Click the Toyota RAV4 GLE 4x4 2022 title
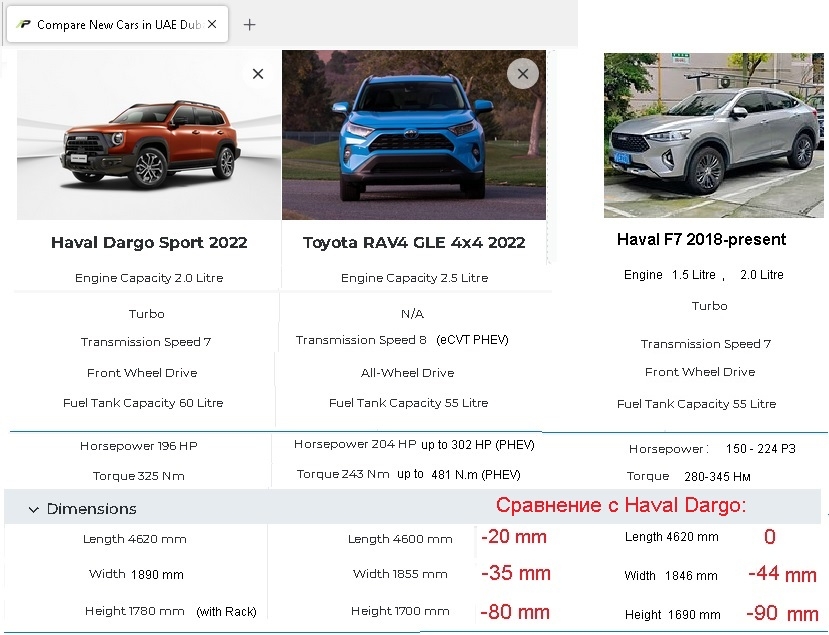Viewport: 829px width, 635px height. [x=414, y=243]
